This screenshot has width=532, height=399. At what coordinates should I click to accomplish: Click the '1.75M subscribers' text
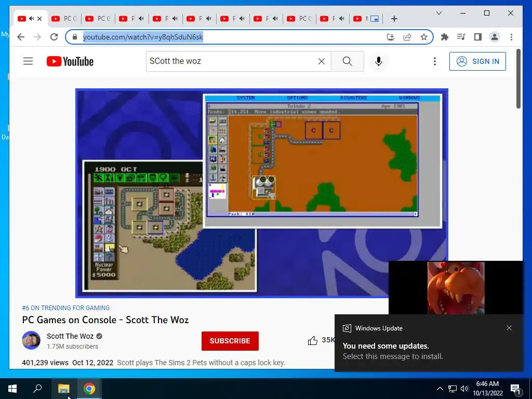pos(73,347)
